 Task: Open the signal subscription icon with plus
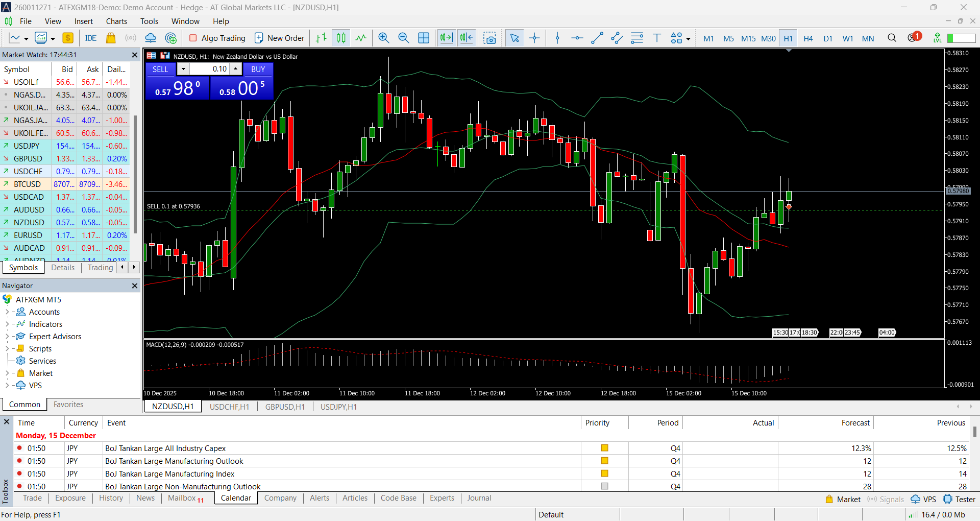[x=171, y=38]
